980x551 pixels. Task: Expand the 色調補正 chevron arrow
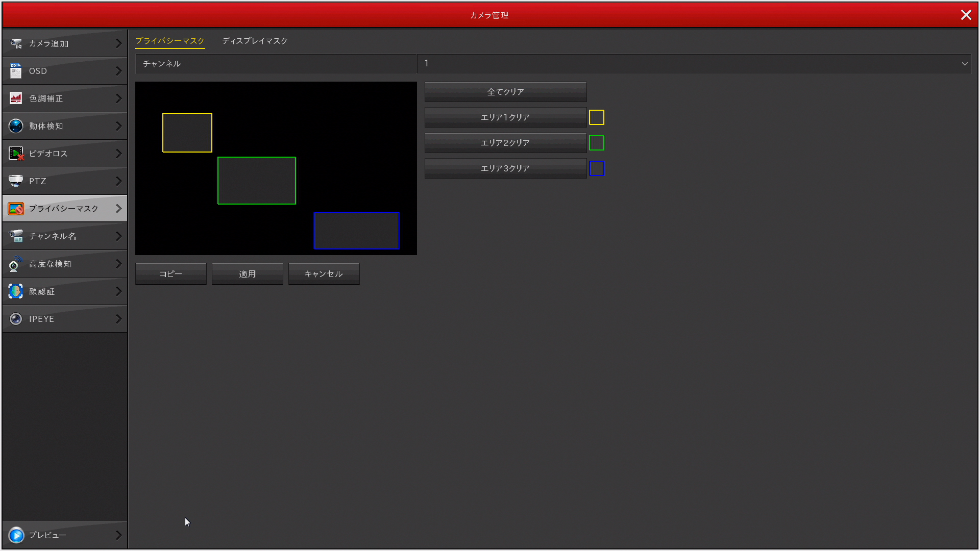click(118, 98)
